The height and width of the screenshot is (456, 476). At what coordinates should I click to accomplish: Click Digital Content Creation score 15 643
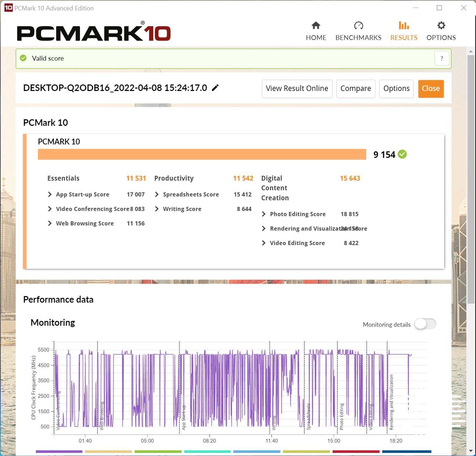pyautogui.click(x=350, y=178)
